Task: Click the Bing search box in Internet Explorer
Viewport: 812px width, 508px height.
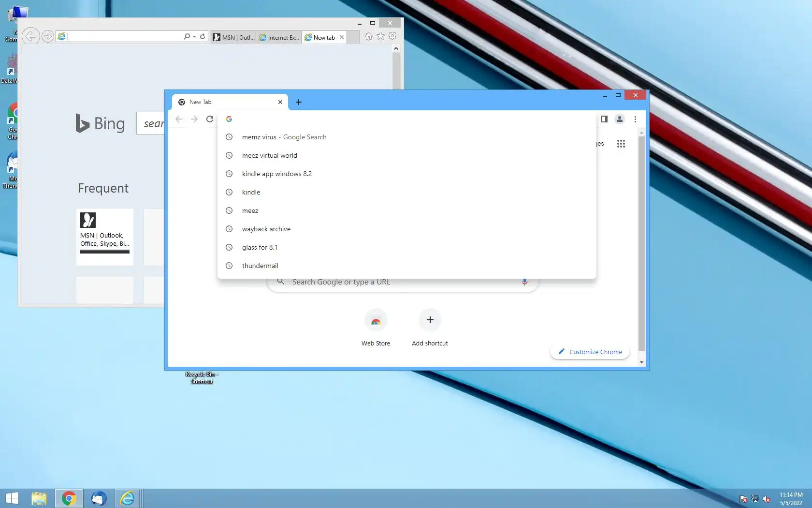Action: point(151,123)
